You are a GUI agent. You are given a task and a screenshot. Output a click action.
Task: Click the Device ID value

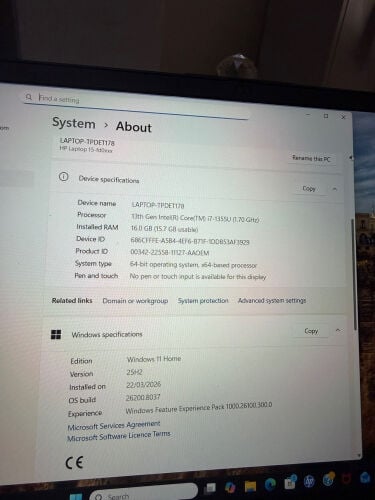click(x=190, y=241)
